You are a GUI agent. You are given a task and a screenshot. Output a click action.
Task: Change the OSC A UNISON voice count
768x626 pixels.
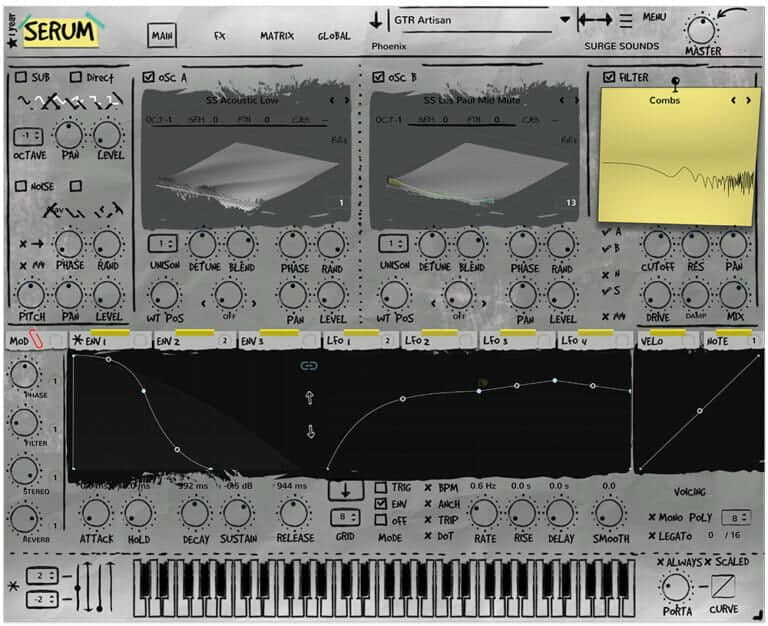[x=163, y=243]
